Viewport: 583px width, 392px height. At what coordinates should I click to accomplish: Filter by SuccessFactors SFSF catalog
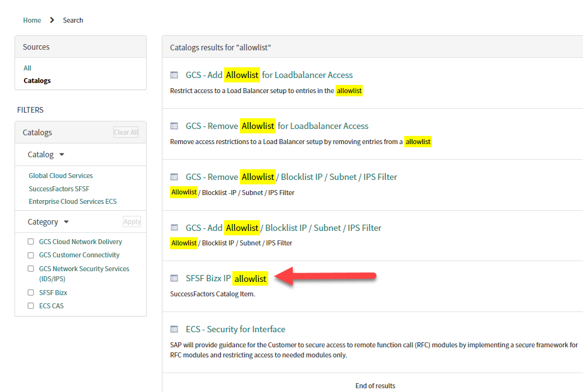coord(59,189)
